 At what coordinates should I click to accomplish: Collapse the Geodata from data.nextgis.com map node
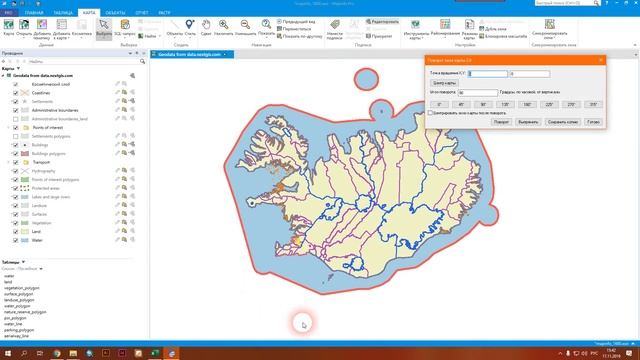coord(3,76)
